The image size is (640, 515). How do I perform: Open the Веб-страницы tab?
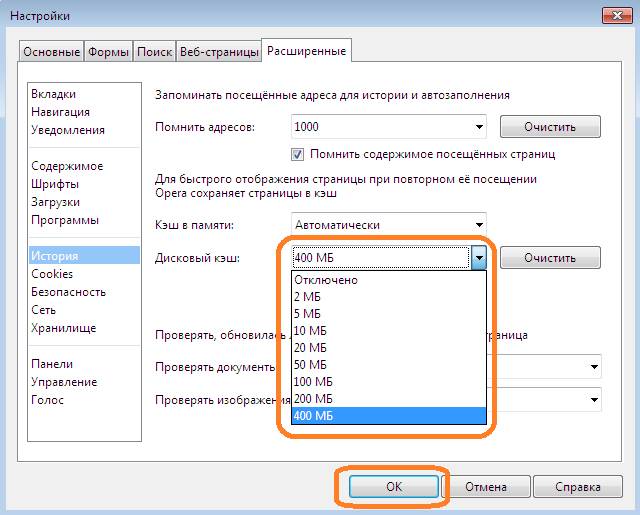coord(218,52)
